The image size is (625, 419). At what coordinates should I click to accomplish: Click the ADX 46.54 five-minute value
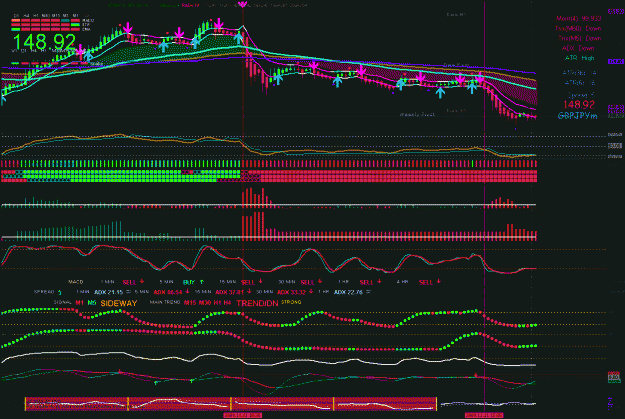[x=168, y=292]
